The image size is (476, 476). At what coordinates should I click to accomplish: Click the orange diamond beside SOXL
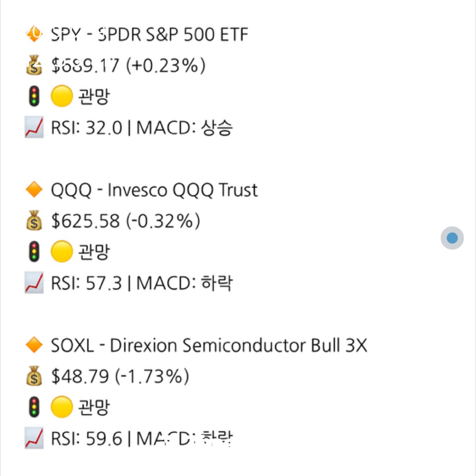34,345
